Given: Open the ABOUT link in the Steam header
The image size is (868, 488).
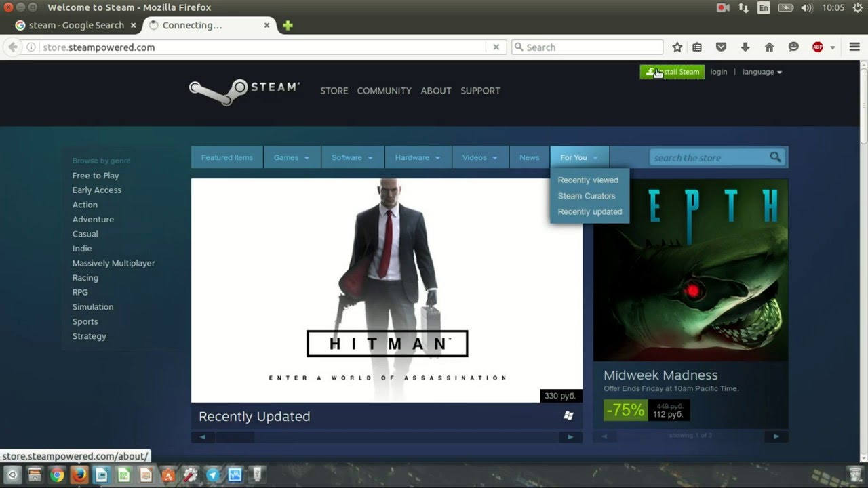Looking at the screenshot, I should tap(436, 91).
